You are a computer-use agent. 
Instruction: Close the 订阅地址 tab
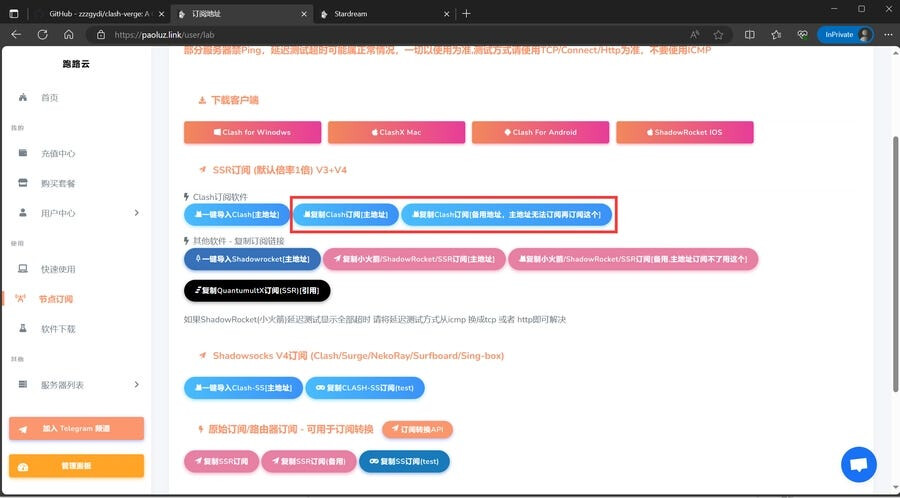coord(304,14)
